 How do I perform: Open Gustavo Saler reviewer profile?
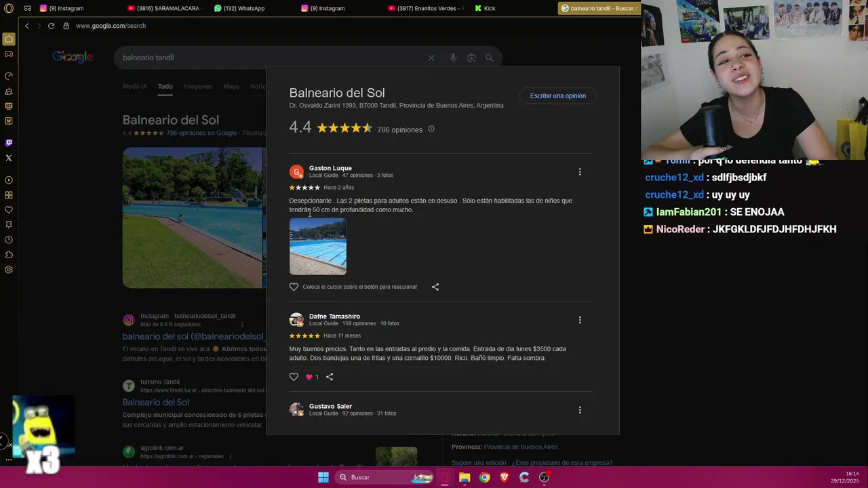point(330,406)
